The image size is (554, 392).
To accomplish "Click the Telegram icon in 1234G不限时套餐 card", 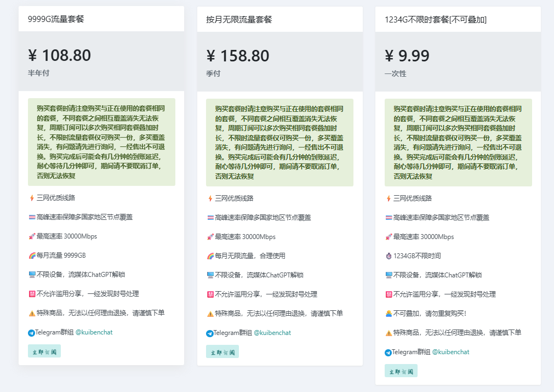I will point(388,353).
